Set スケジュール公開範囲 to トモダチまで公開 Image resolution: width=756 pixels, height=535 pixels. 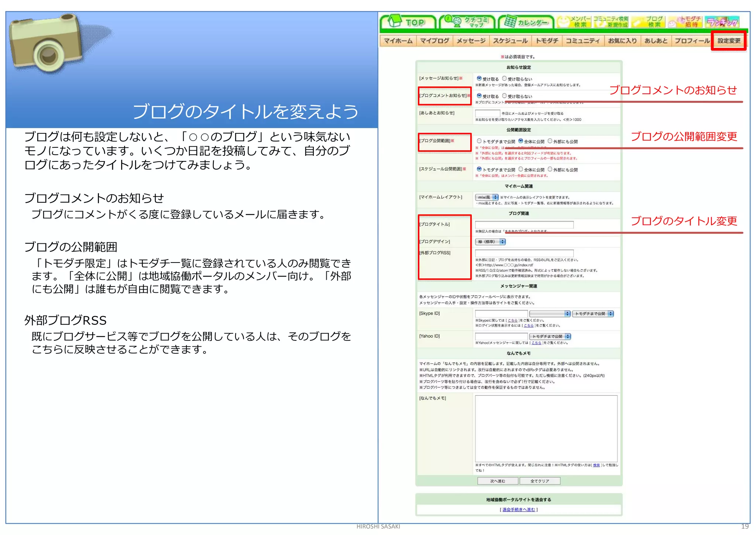click(479, 169)
